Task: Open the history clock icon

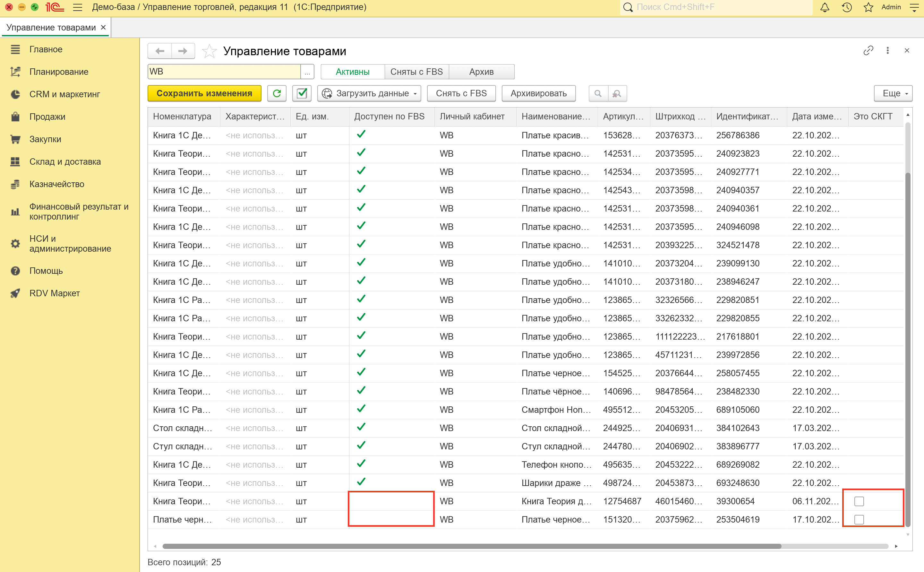Action: coord(846,7)
